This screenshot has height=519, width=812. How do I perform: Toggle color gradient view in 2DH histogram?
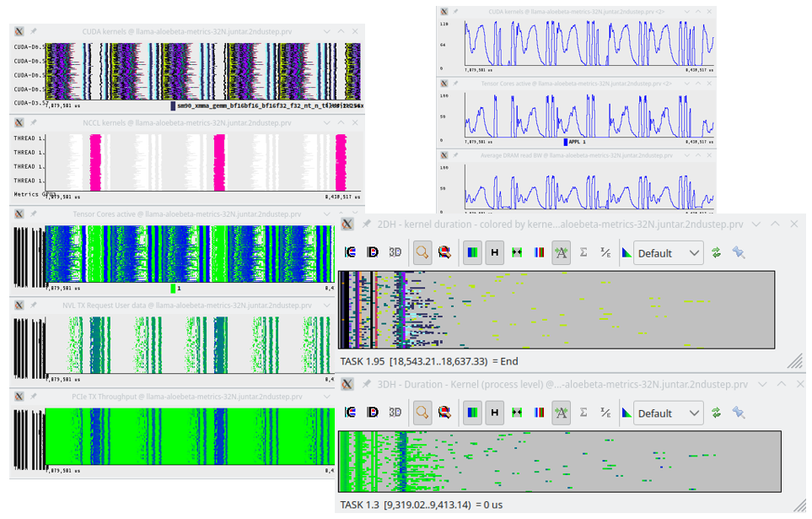tap(472, 252)
